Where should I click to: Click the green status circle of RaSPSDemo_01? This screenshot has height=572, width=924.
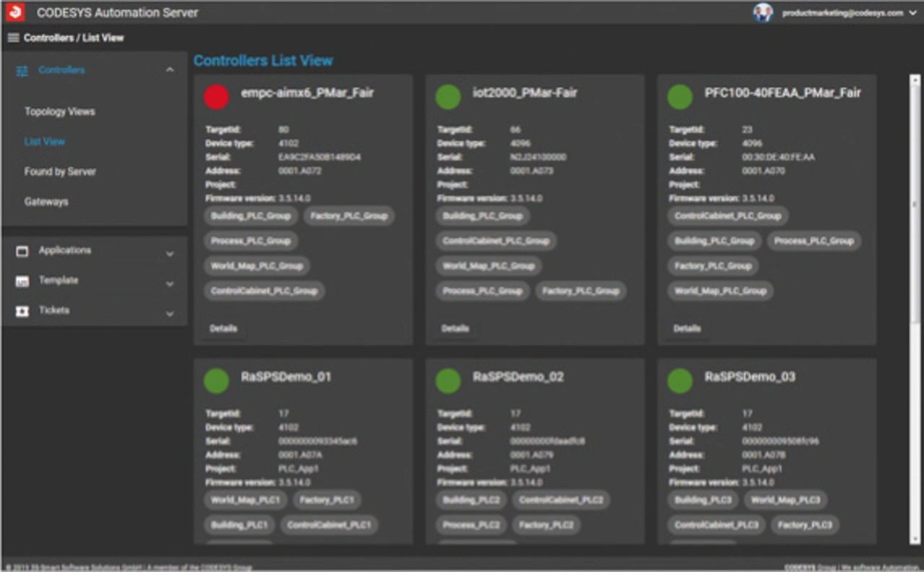(x=217, y=381)
